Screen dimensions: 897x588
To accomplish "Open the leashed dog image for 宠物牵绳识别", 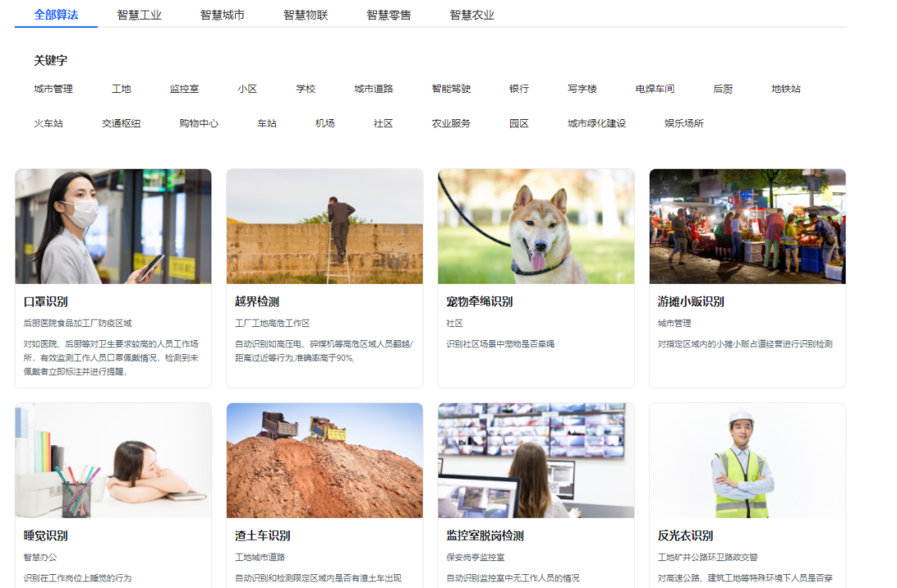I will [x=536, y=226].
